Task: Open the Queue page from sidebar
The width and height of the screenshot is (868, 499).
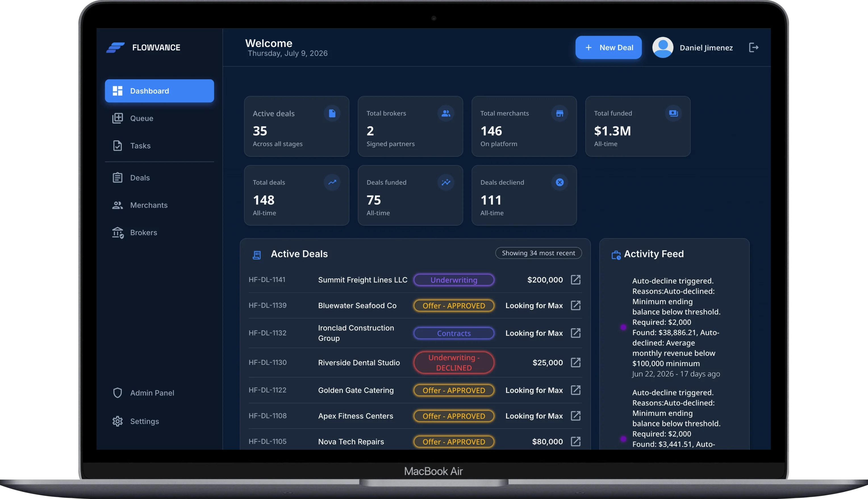Action: [159, 118]
